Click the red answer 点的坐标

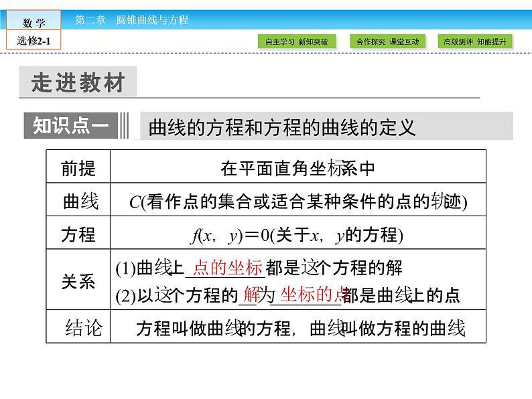point(227,267)
